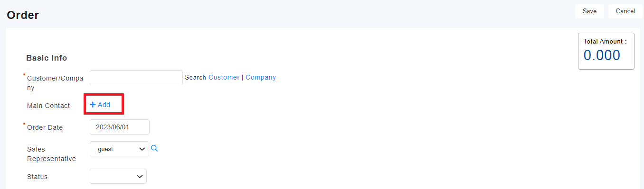Image resolution: width=644 pixels, height=189 pixels.
Task: Click the Total Amount label
Action: 605,41
